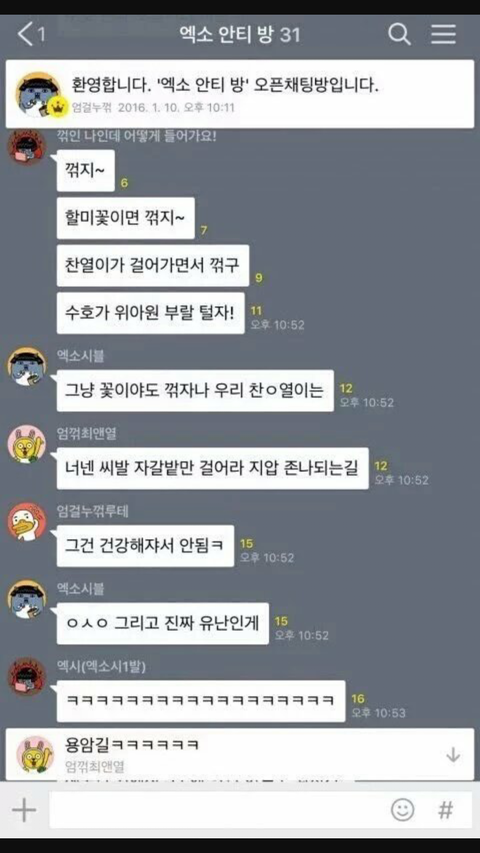
Task: Tap the chat title 엑소 안티 방 31
Action: 240,35
